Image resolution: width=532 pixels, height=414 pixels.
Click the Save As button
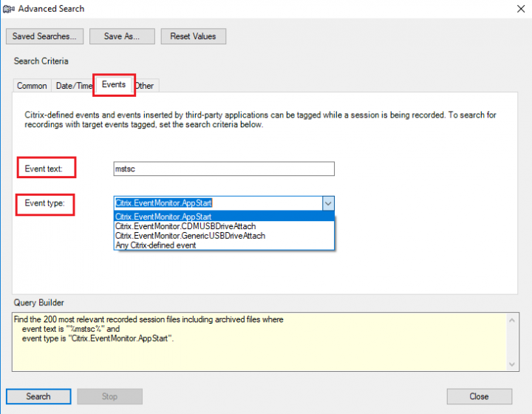[x=123, y=36]
